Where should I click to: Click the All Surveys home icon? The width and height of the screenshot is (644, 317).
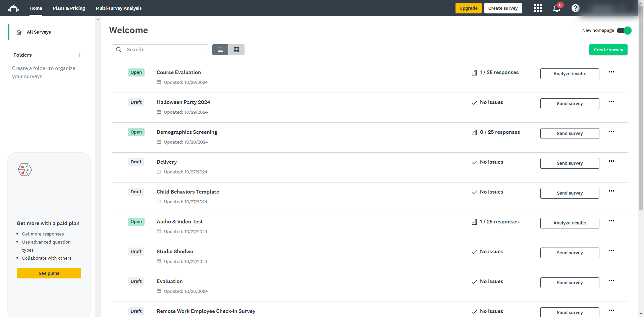pyautogui.click(x=19, y=32)
